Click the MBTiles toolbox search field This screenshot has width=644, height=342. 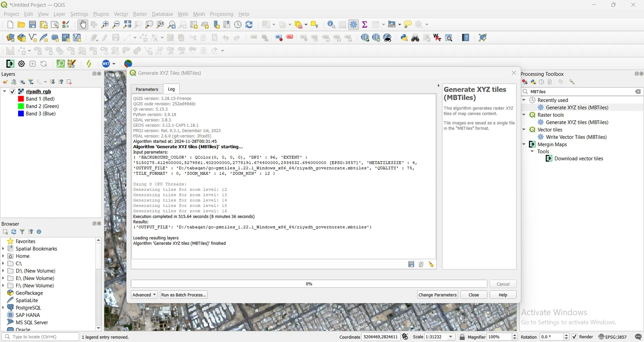582,92
